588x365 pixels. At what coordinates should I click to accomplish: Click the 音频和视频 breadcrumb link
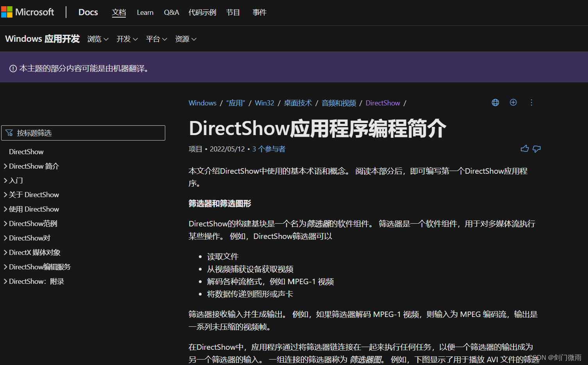click(x=339, y=103)
